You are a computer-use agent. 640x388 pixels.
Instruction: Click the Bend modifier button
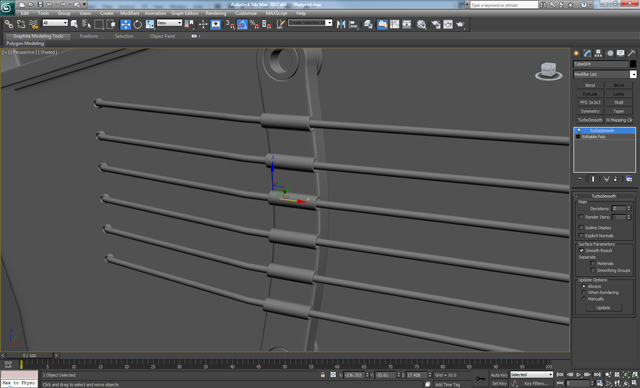pyautogui.click(x=590, y=85)
